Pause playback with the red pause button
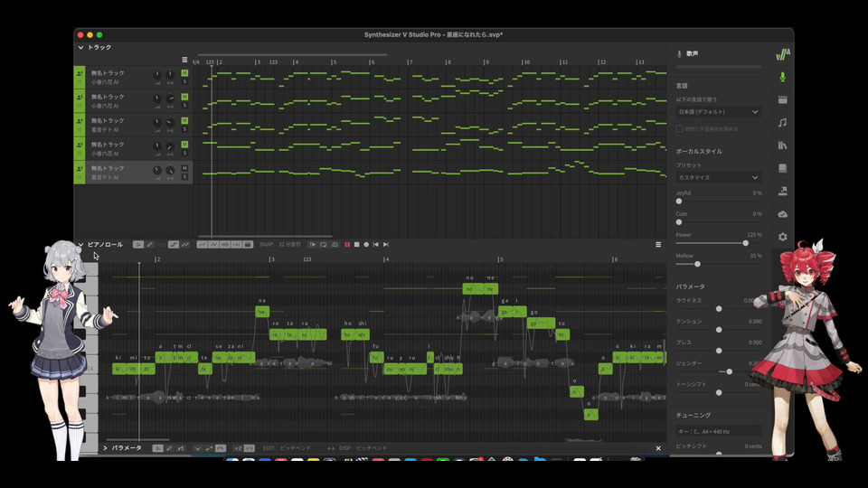868x488 pixels. (347, 245)
